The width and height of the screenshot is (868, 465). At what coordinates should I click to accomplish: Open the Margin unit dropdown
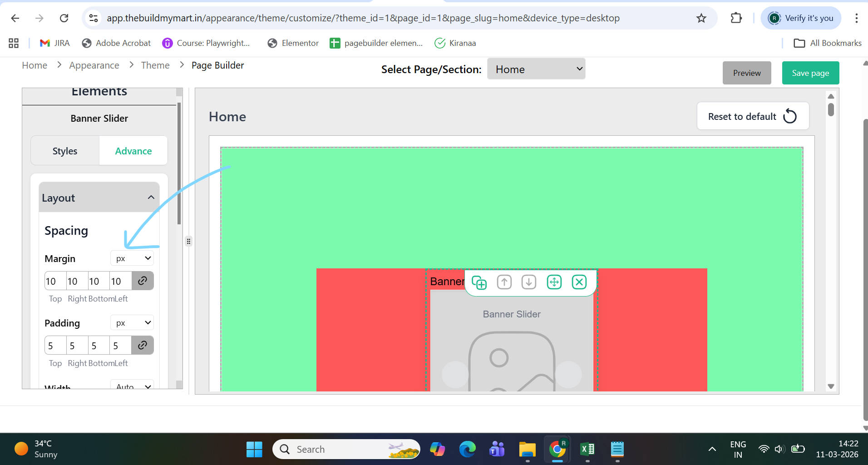(132, 258)
